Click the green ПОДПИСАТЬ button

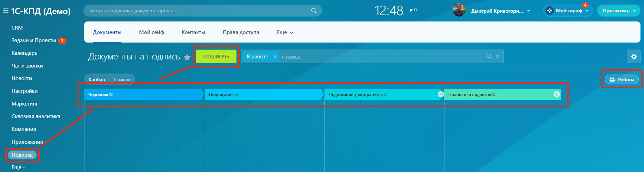(216, 56)
